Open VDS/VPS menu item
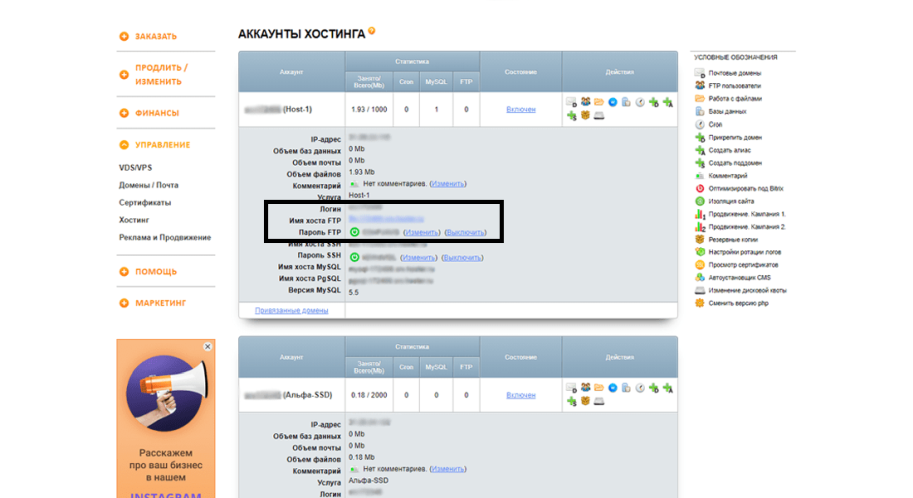This screenshot has height=498, width=913. 135,168
